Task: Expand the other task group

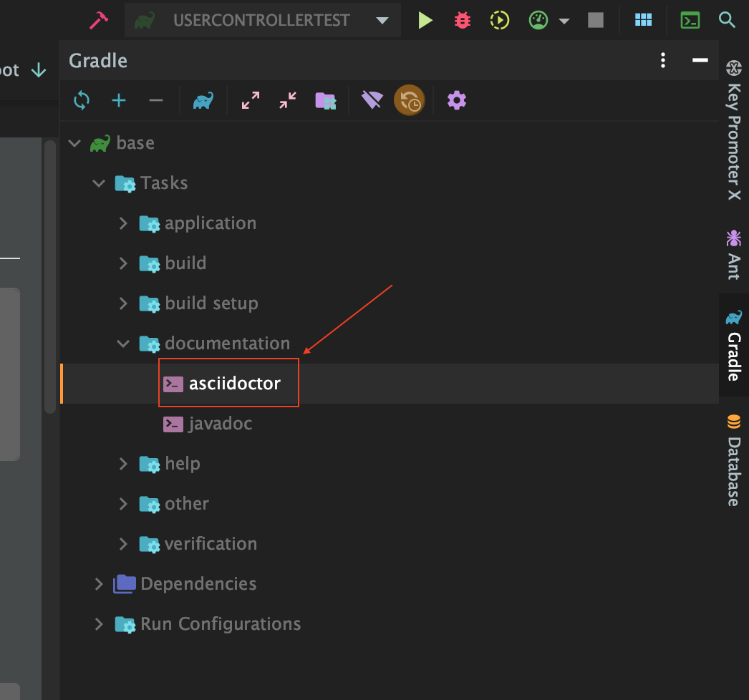Action: [123, 504]
